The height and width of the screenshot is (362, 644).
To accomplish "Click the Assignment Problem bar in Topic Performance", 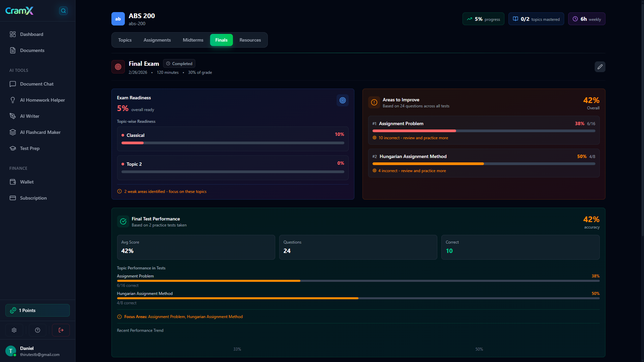I will point(358,281).
